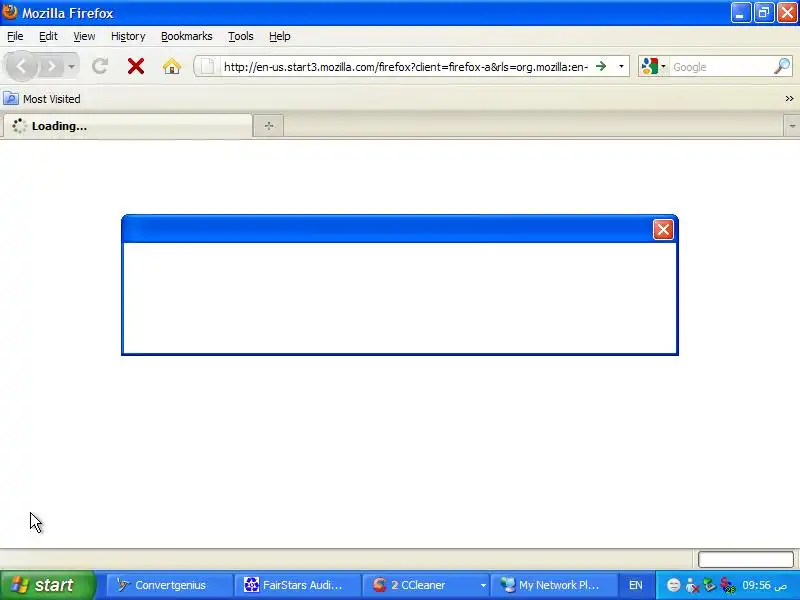Open the Tools menu
This screenshot has width=800, height=600.
click(241, 36)
